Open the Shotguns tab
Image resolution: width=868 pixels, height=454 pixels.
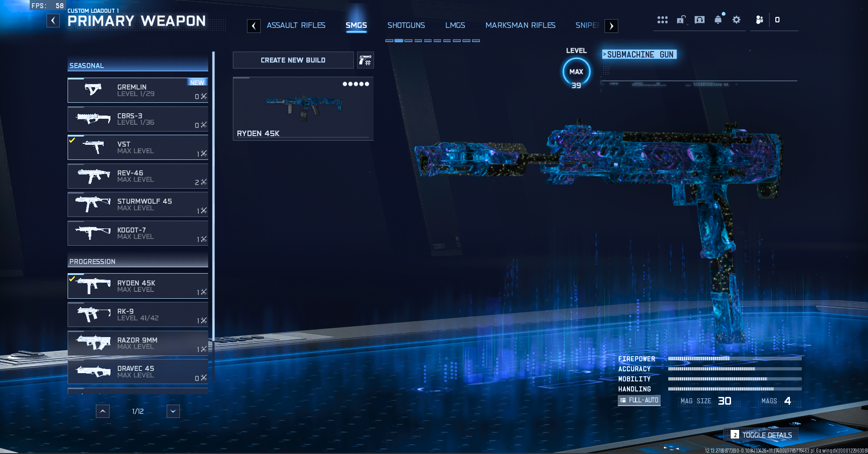click(406, 25)
